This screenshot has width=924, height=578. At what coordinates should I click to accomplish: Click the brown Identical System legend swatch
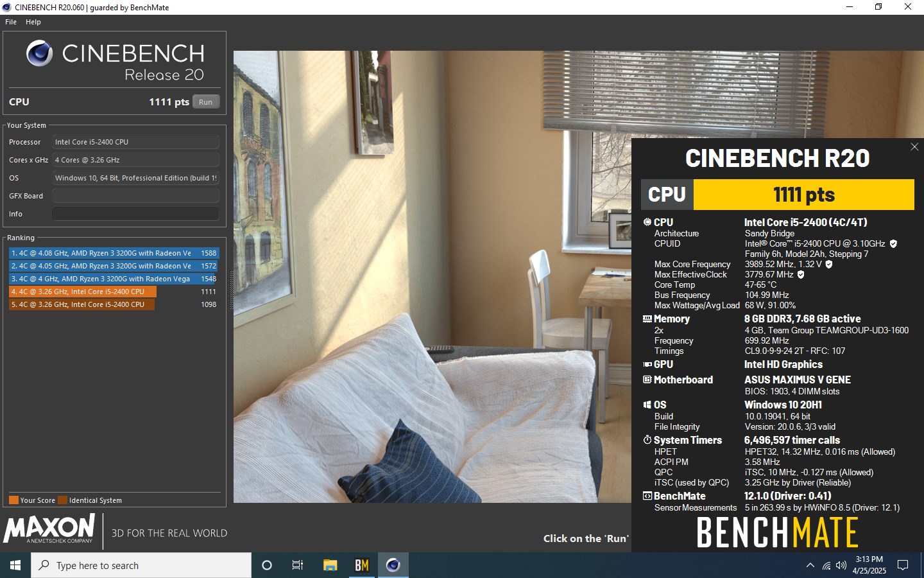point(62,500)
